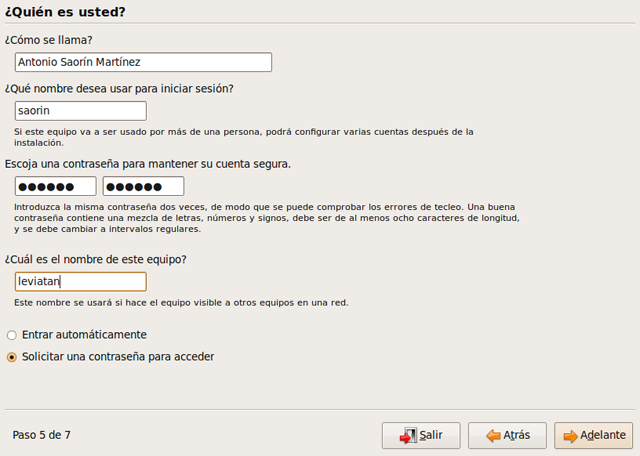Click the first password field

(55, 187)
